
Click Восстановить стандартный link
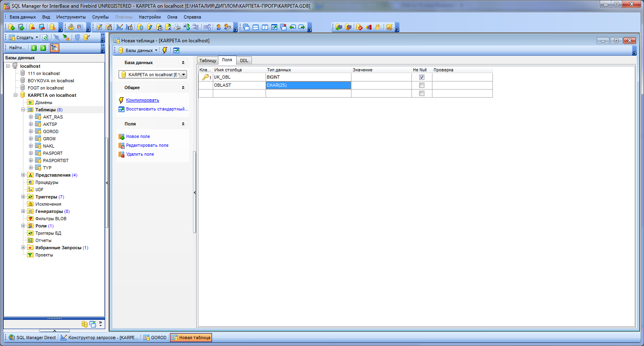[157, 109]
